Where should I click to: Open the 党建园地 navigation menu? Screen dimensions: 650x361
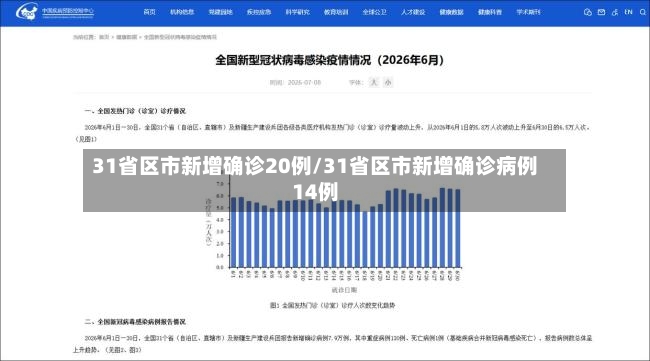point(220,12)
